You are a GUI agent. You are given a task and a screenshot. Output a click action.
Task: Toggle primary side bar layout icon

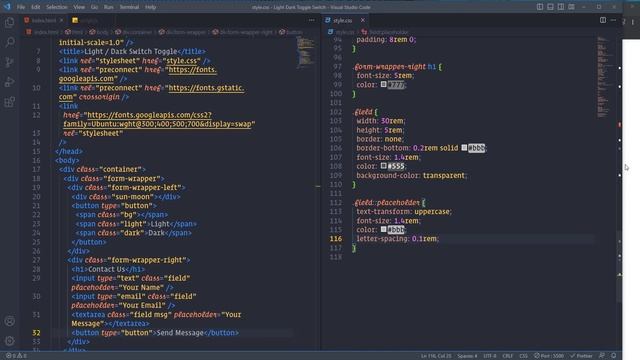point(540,7)
